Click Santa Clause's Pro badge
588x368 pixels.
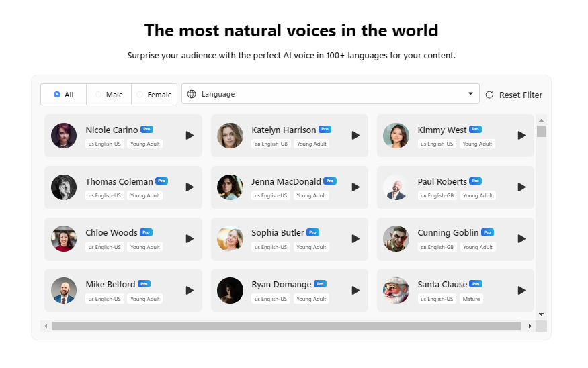476,285
